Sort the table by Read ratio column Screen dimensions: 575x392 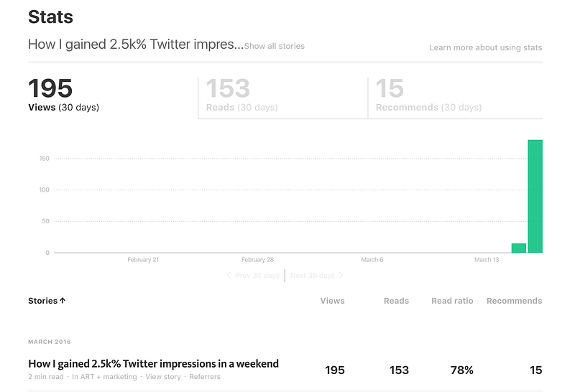[x=452, y=301]
